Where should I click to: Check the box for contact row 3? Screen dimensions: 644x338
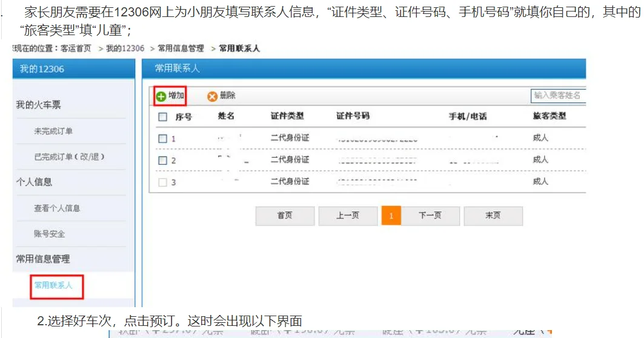(162, 182)
